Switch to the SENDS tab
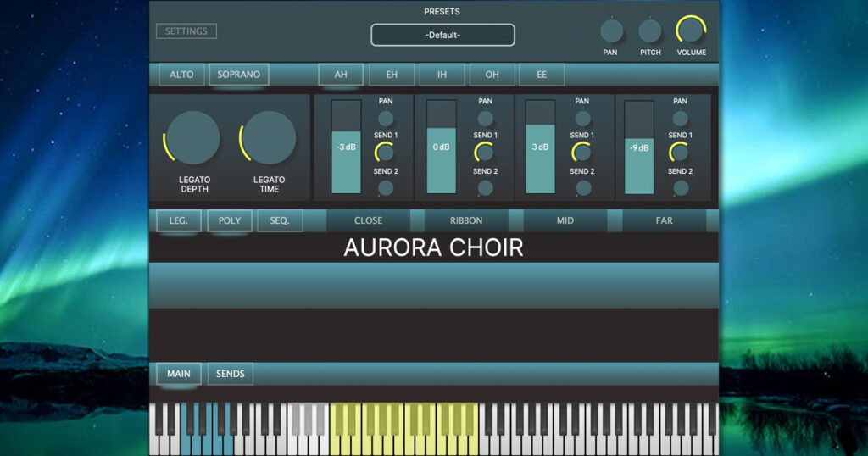The height and width of the screenshot is (456, 868). [x=231, y=374]
